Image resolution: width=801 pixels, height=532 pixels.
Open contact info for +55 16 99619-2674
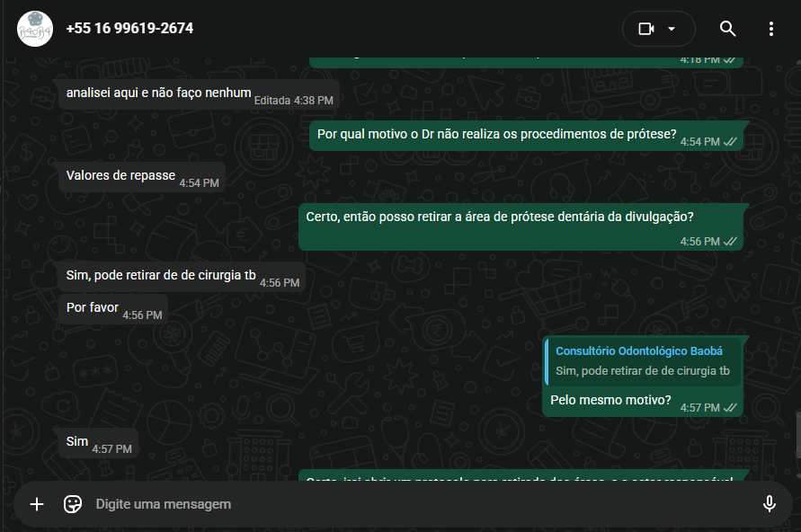click(129, 28)
